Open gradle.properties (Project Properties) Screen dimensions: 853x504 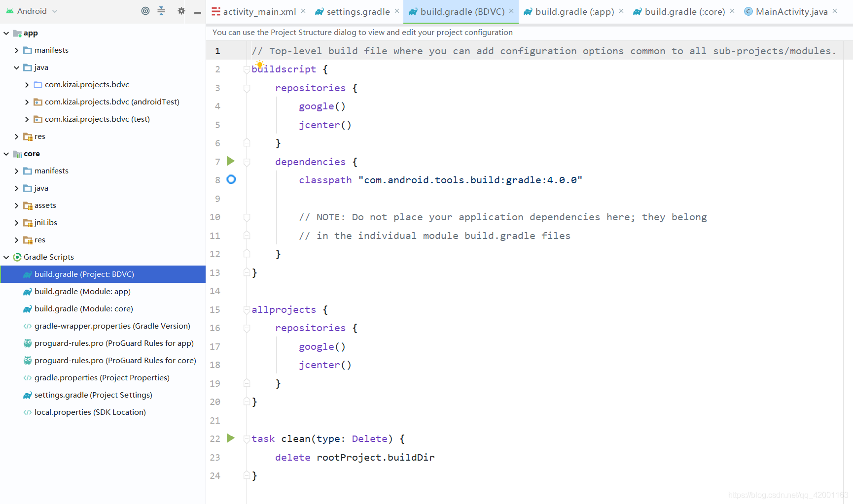click(x=103, y=377)
